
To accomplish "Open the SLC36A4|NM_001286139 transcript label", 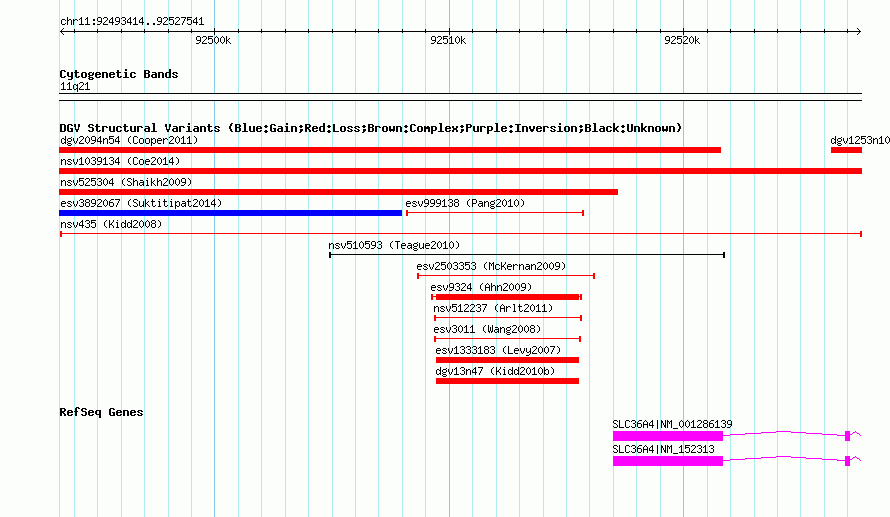I will point(672,424).
